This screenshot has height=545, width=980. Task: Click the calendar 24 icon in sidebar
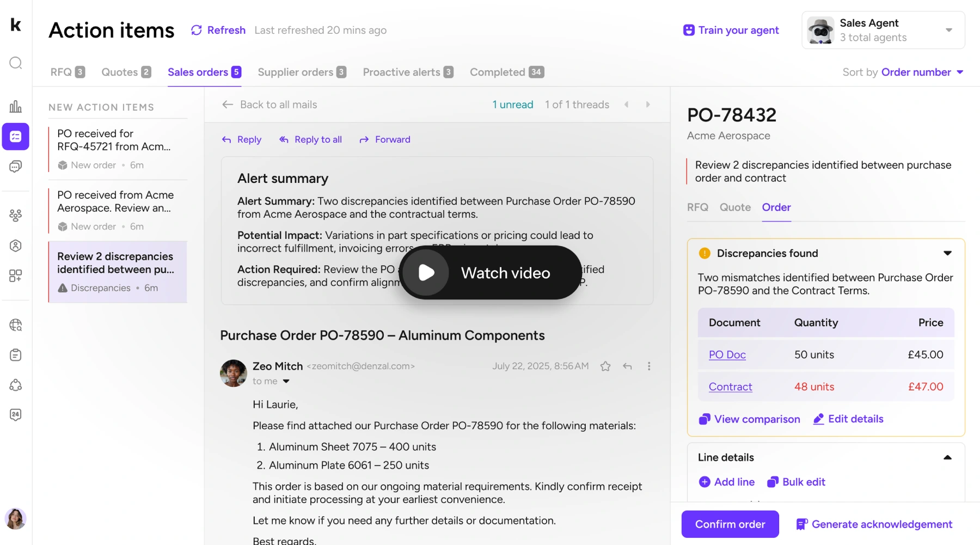click(16, 415)
